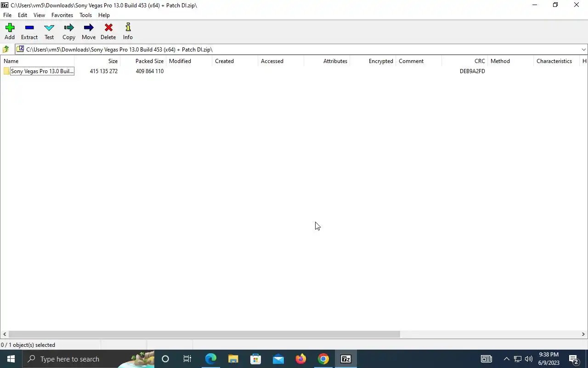Sort by the Comment column header

pyautogui.click(x=418, y=61)
